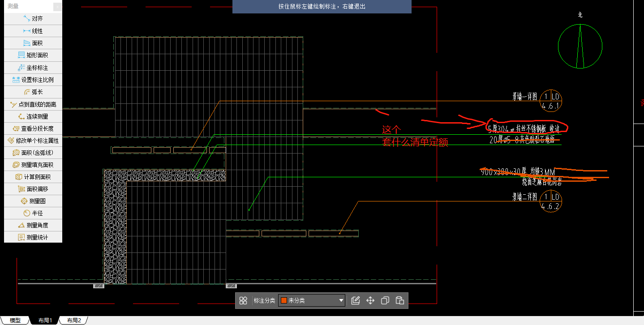Switch to the 模型 tab

pos(15,321)
